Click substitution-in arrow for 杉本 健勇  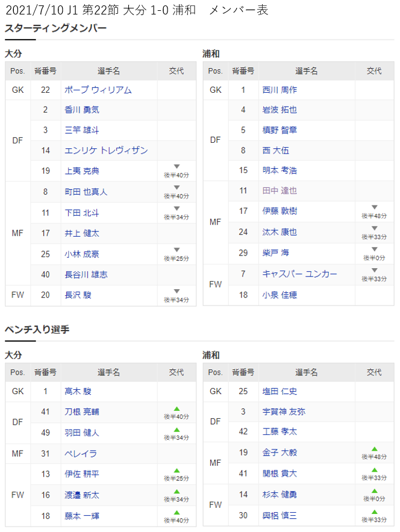tap(374, 490)
